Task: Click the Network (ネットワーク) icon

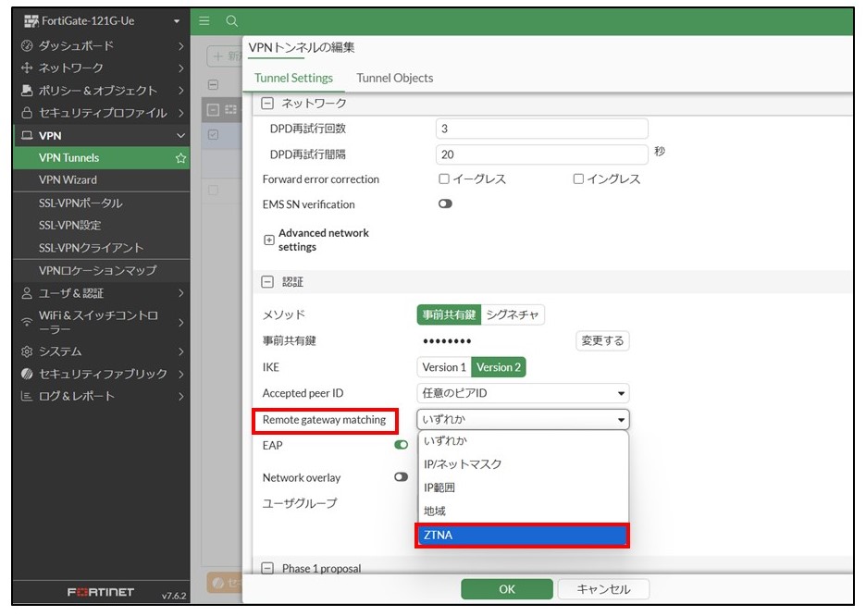Action: 27,68
